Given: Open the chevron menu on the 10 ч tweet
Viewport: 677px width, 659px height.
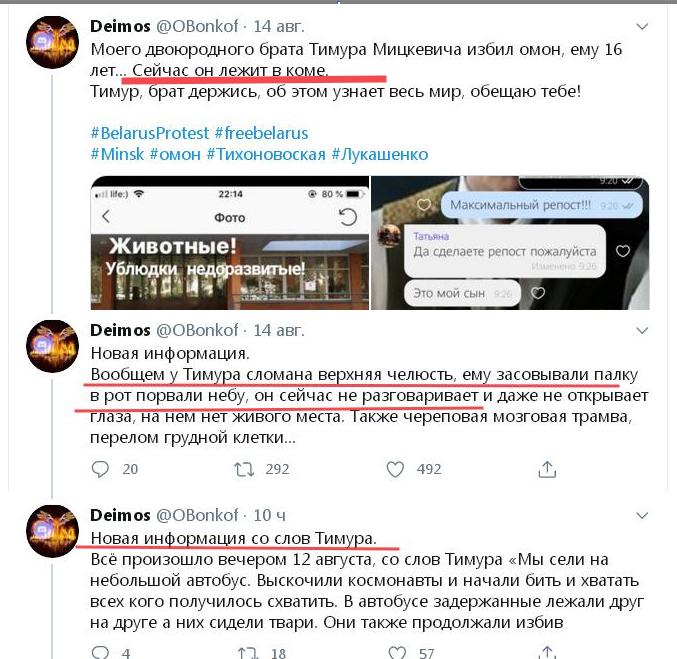Looking at the screenshot, I should pyautogui.click(x=642, y=516).
